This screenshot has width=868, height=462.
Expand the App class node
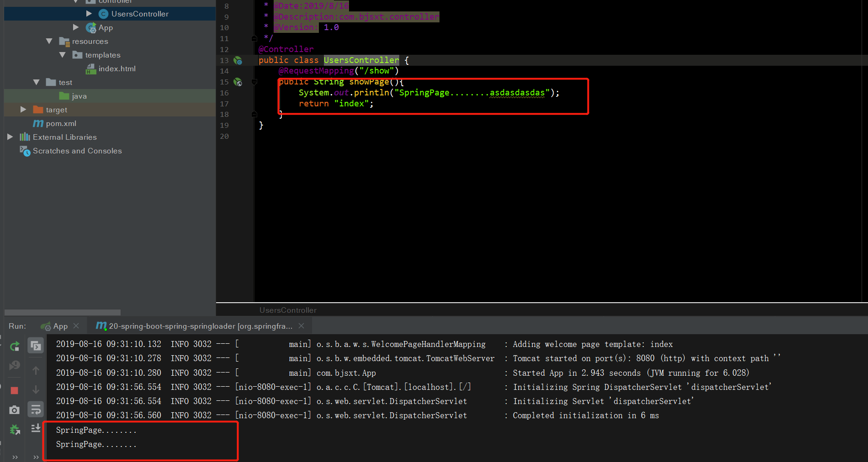tap(76, 27)
